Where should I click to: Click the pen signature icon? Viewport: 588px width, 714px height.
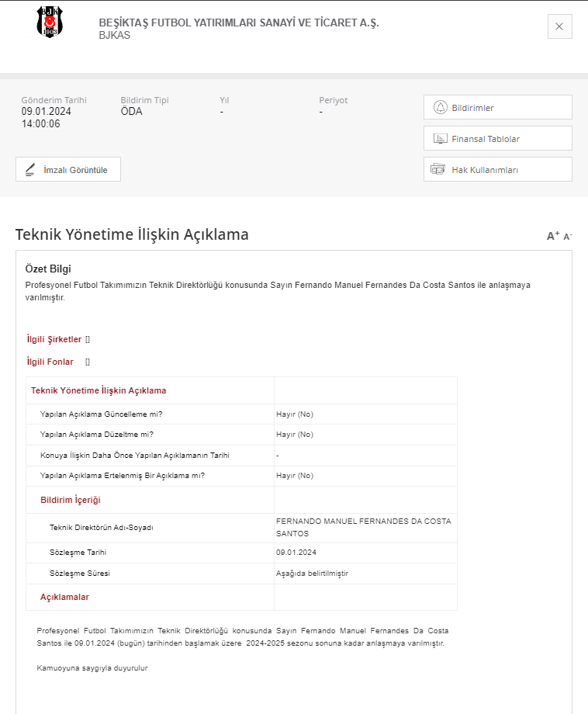point(30,170)
